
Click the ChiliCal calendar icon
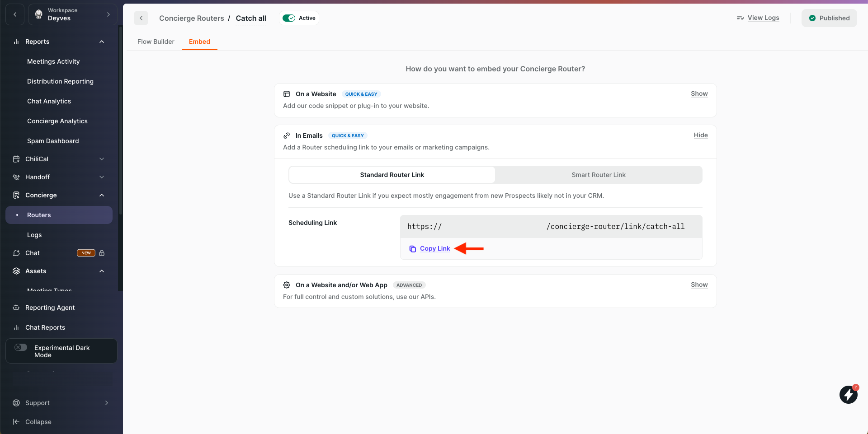(x=16, y=159)
